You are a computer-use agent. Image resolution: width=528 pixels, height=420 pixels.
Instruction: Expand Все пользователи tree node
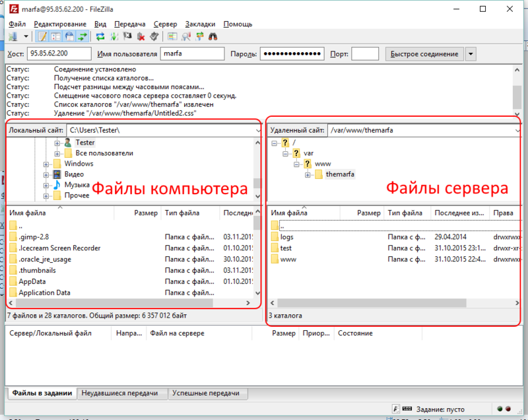point(57,154)
